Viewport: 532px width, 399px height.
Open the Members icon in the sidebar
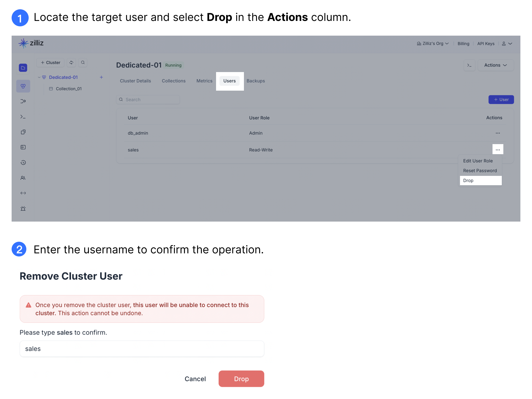[x=23, y=178]
